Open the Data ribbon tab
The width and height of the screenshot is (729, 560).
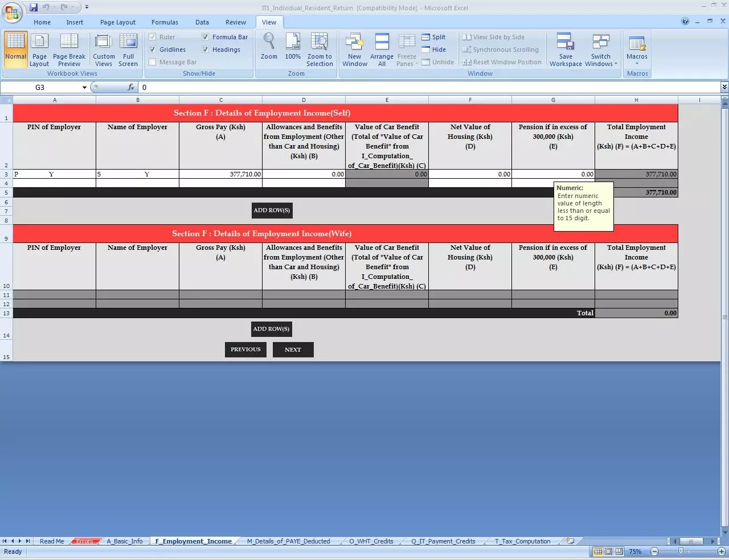click(x=202, y=22)
